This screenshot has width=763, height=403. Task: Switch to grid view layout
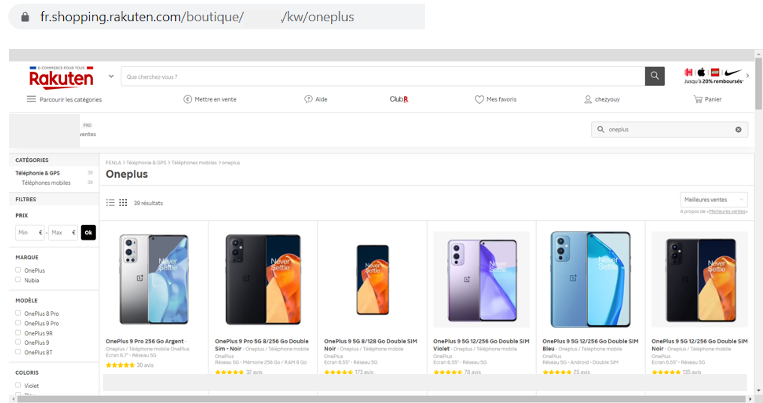(x=123, y=202)
